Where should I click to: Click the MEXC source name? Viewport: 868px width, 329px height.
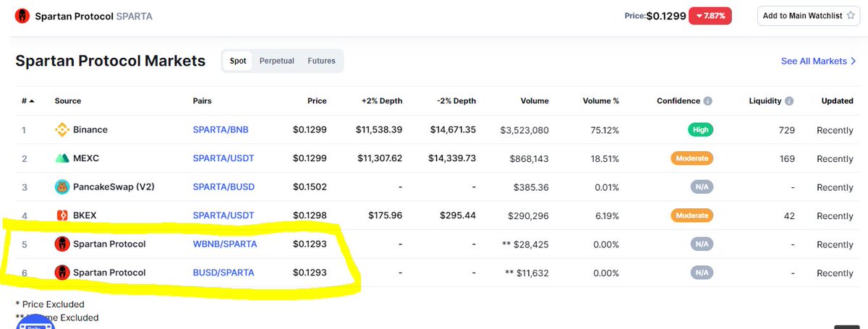[87, 158]
